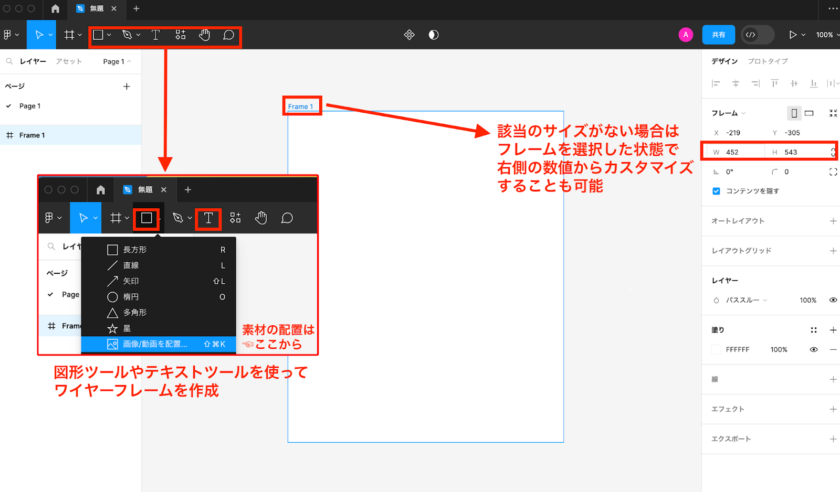
Task: Click the Text tool in top toolbar
Action: (x=156, y=34)
